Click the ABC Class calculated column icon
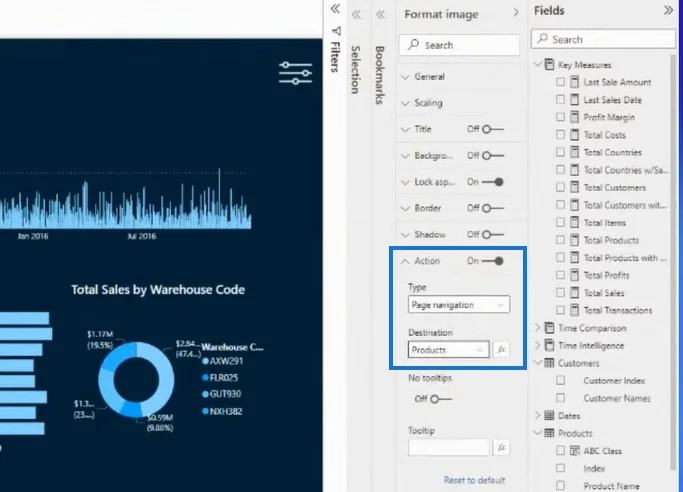 [575, 451]
